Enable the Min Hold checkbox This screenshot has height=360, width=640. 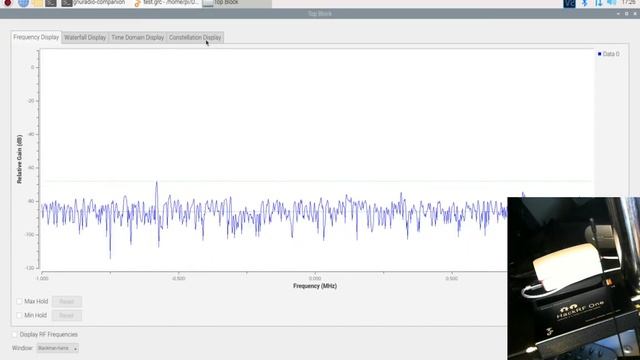pos(19,315)
